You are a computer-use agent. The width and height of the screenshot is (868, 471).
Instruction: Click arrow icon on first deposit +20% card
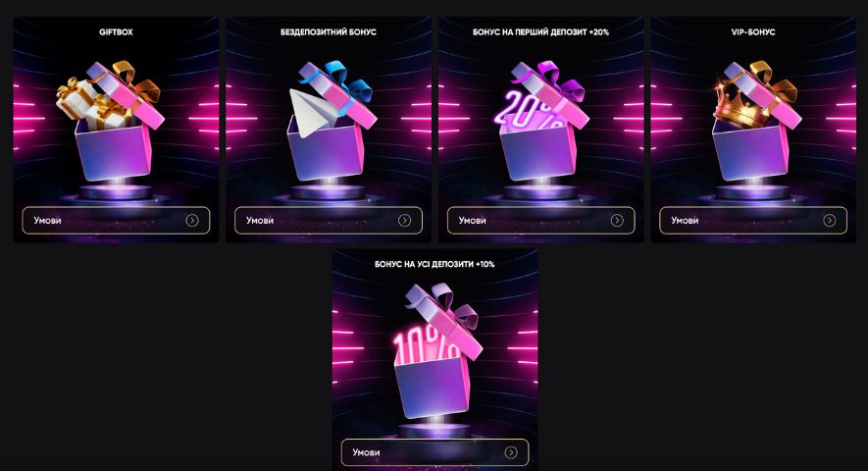617,221
